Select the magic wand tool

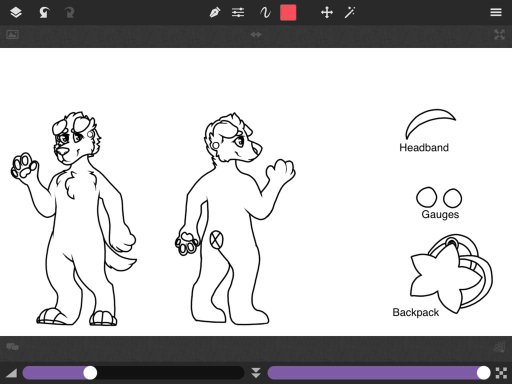[350, 13]
